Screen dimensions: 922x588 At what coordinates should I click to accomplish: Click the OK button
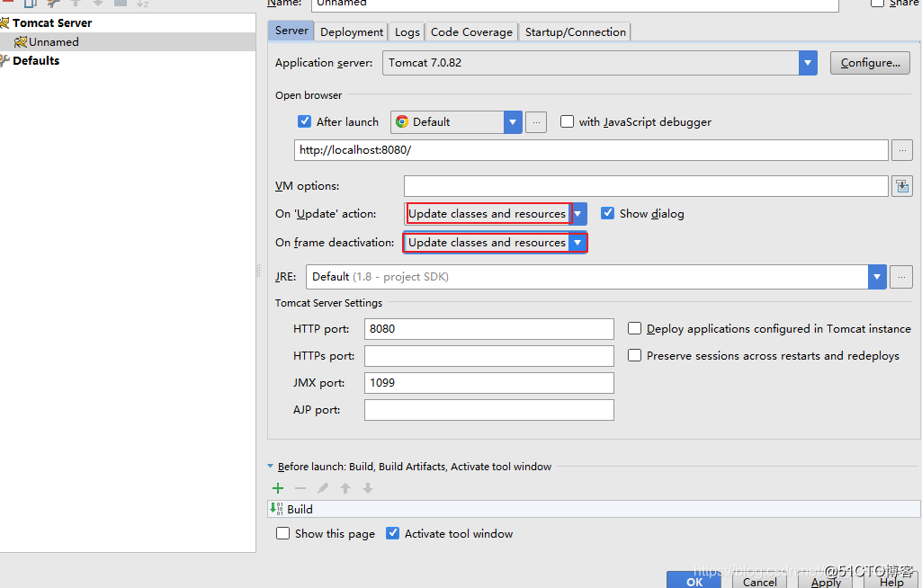694,581
